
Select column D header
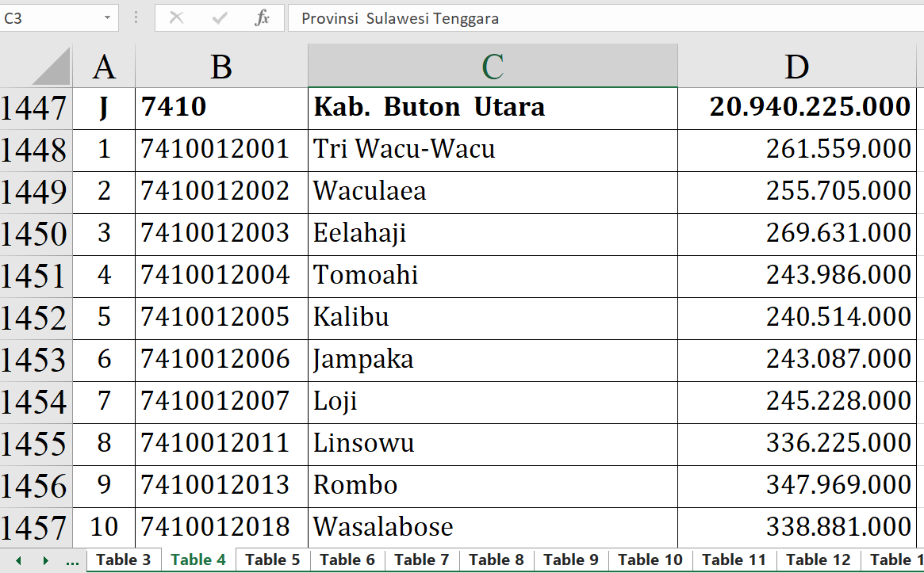pos(796,67)
